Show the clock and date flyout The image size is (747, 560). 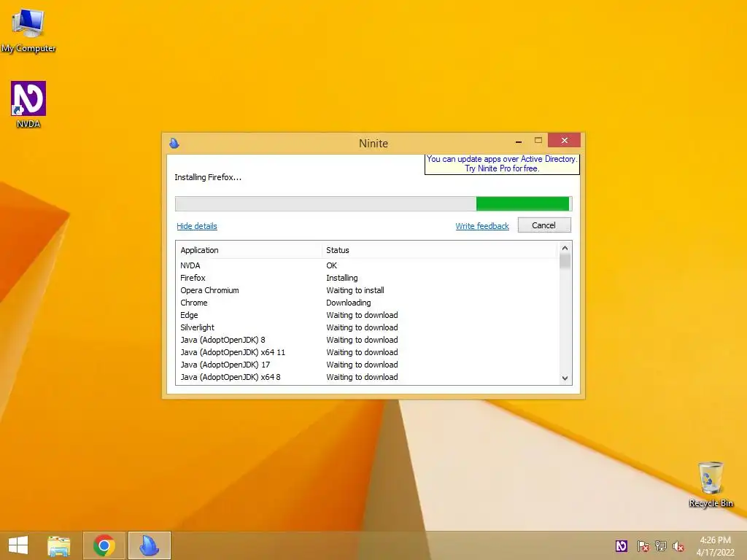(715, 545)
